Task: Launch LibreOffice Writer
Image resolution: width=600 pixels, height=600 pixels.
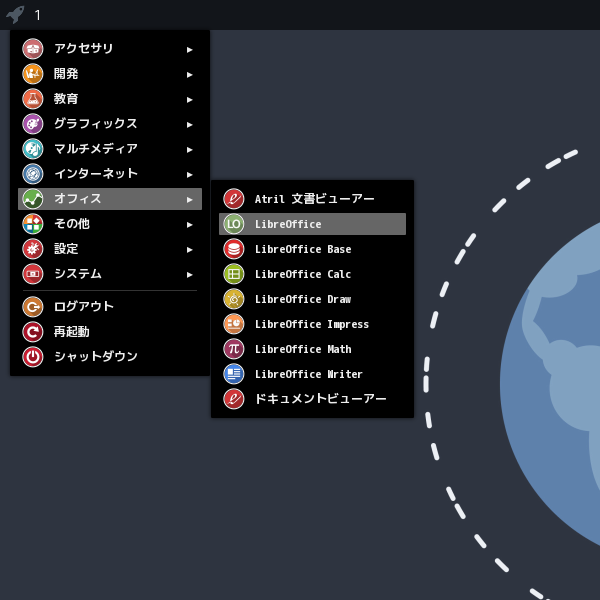Action: [312, 374]
